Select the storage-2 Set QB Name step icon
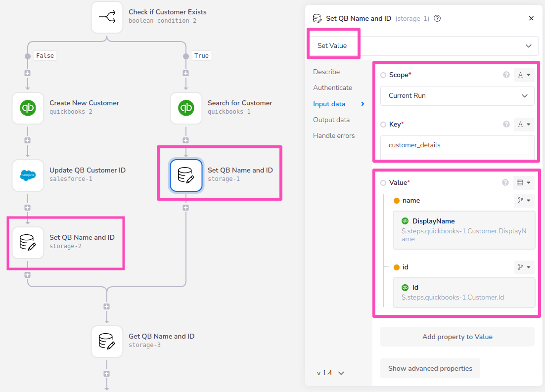Screen dimensions: 545x392 click(28, 242)
